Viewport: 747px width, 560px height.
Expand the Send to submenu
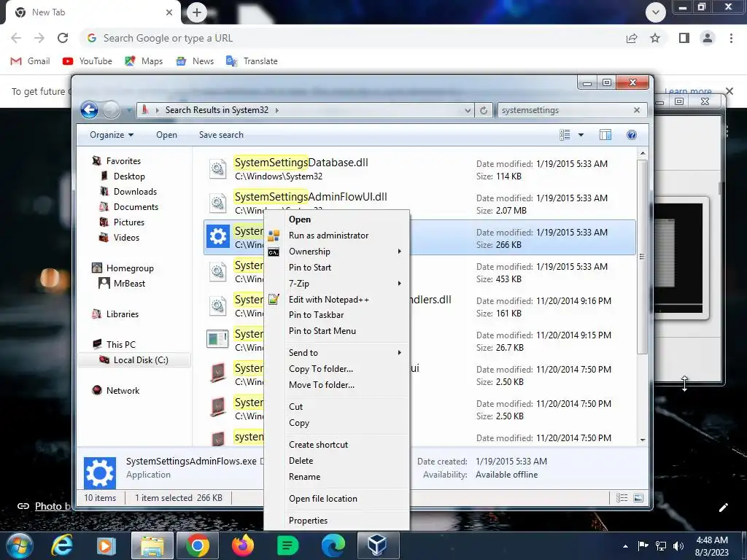pyautogui.click(x=336, y=353)
